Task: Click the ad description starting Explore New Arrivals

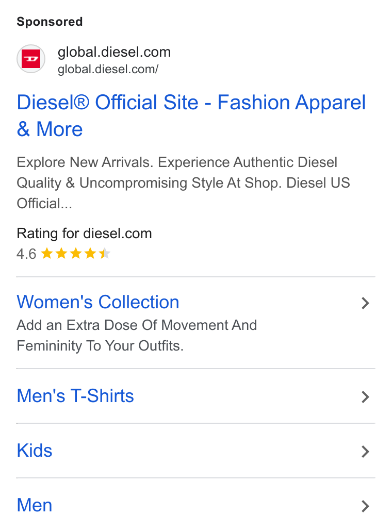Action: point(183,182)
